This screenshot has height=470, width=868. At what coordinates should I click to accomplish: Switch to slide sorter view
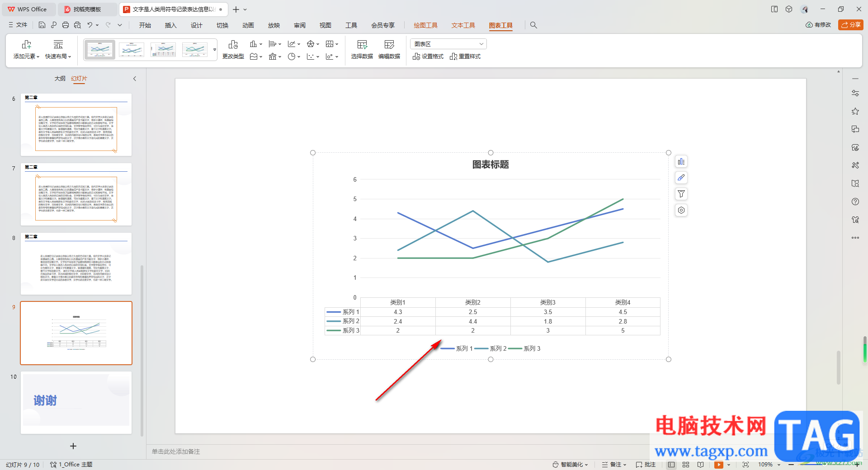[x=686, y=465]
